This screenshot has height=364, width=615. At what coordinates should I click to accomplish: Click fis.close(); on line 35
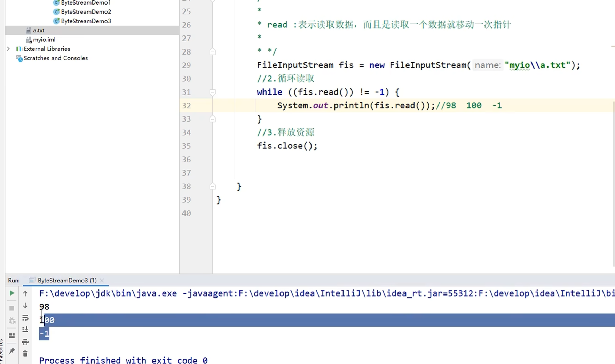(287, 146)
